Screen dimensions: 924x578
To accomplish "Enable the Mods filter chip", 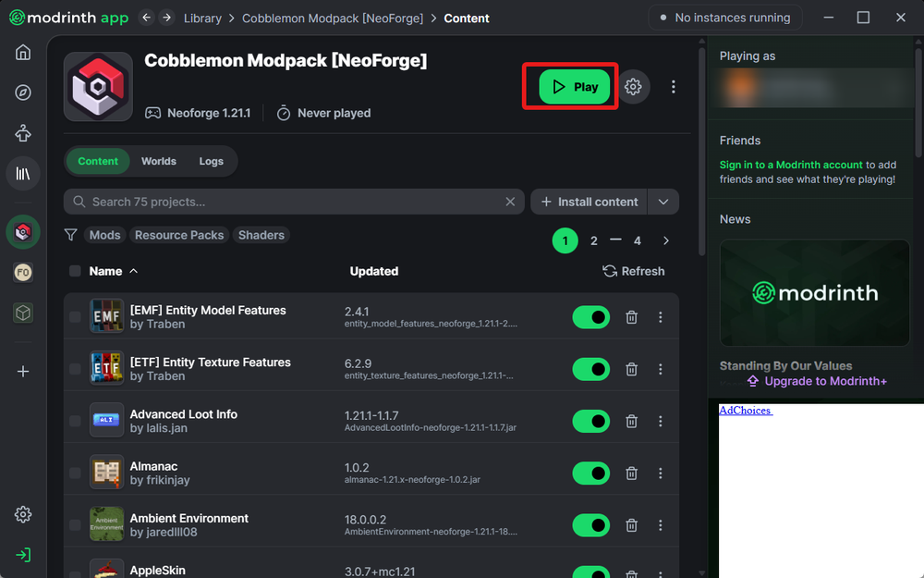I will pos(104,235).
